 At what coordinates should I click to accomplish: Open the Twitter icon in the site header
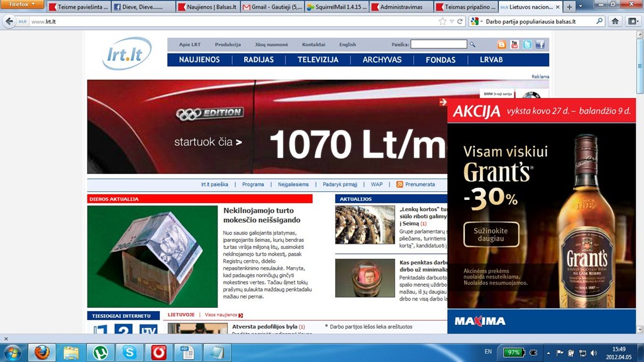528,45
